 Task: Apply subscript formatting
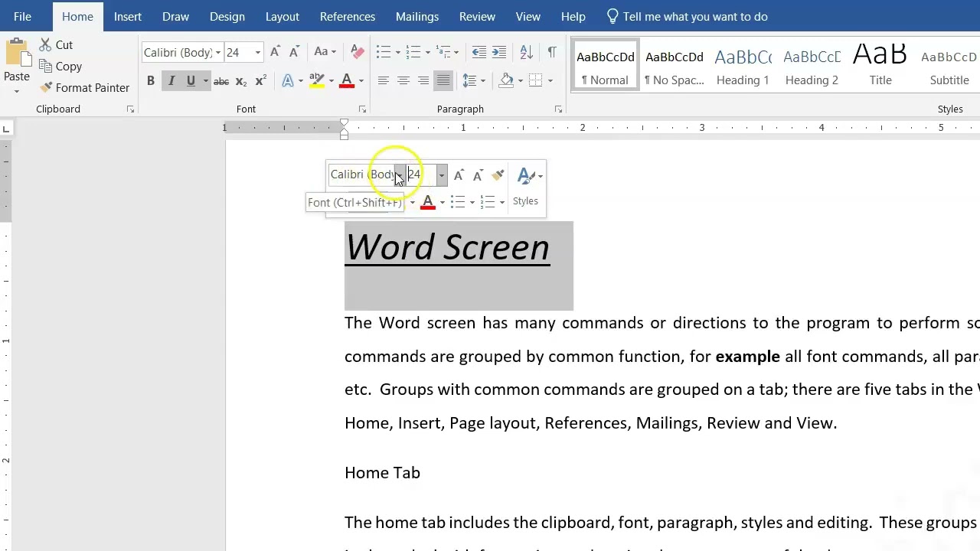241,81
